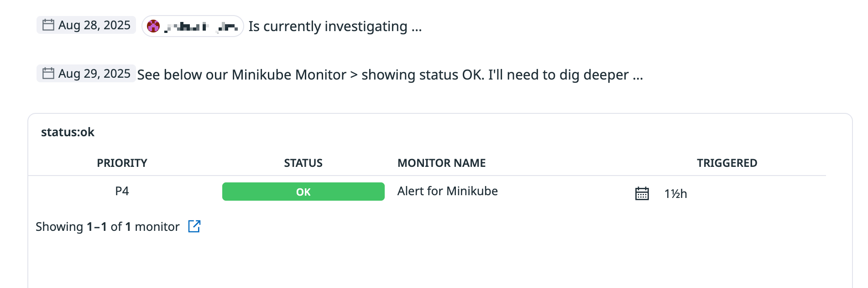Click the 'Is currently investigating ...' text

(x=335, y=27)
